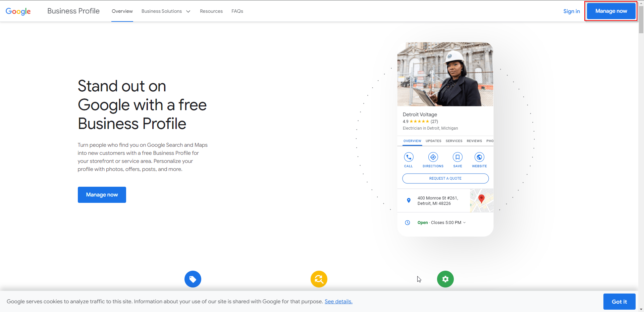Image resolution: width=644 pixels, height=312 pixels.
Task: Click the 400 Monroe St address text
Action: click(x=438, y=201)
